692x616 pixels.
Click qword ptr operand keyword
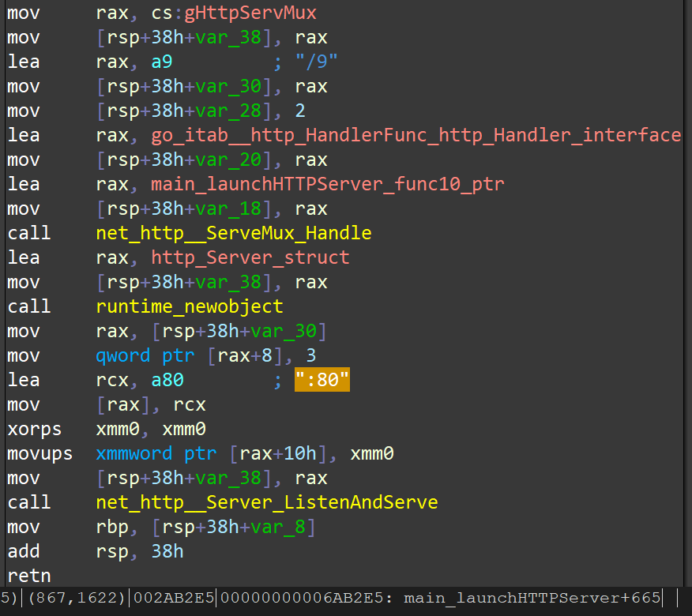145,355
